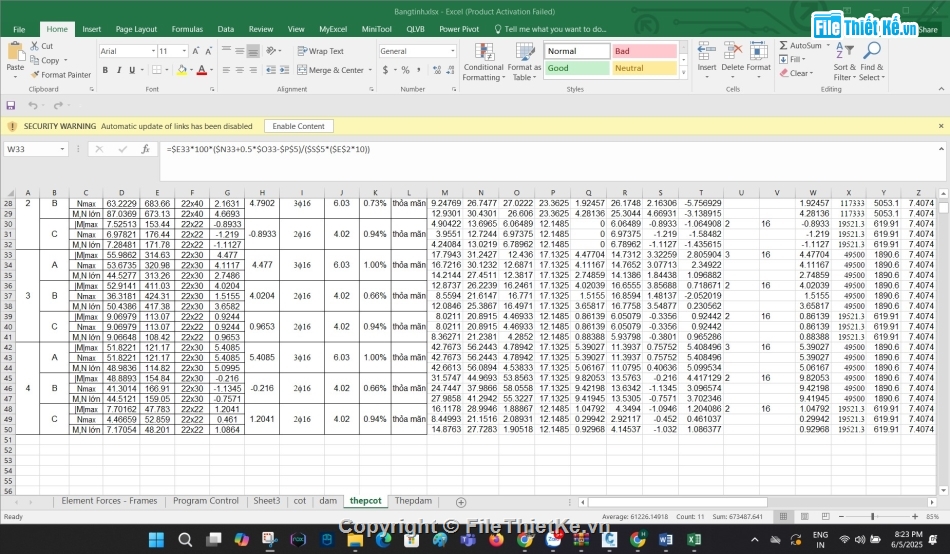
Task: Click the yellow Fill Color swatch
Action: [x=182, y=70]
